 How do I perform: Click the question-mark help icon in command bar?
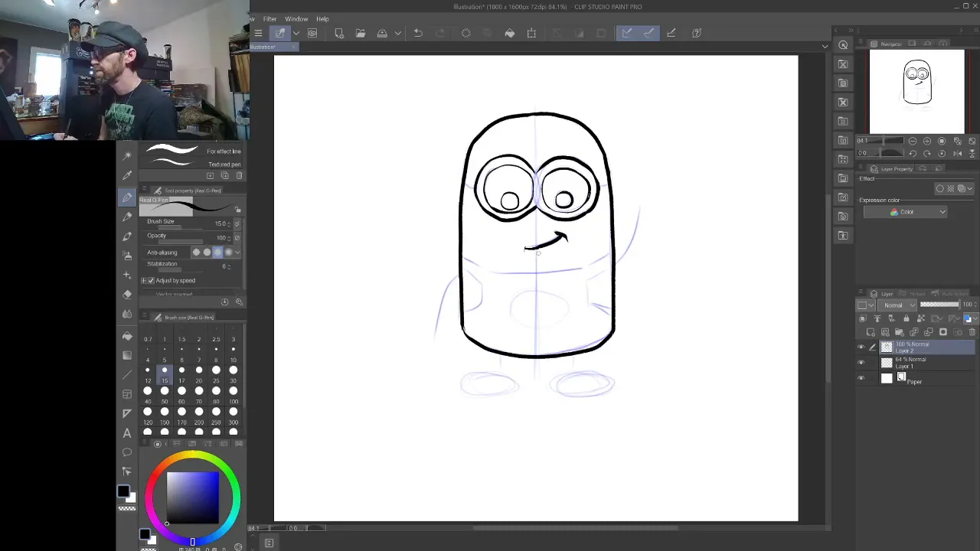(x=697, y=33)
